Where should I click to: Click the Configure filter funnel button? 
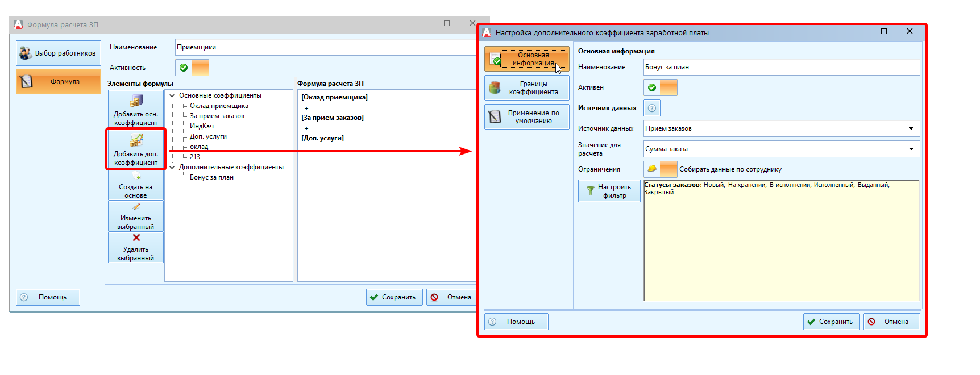pos(609,191)
